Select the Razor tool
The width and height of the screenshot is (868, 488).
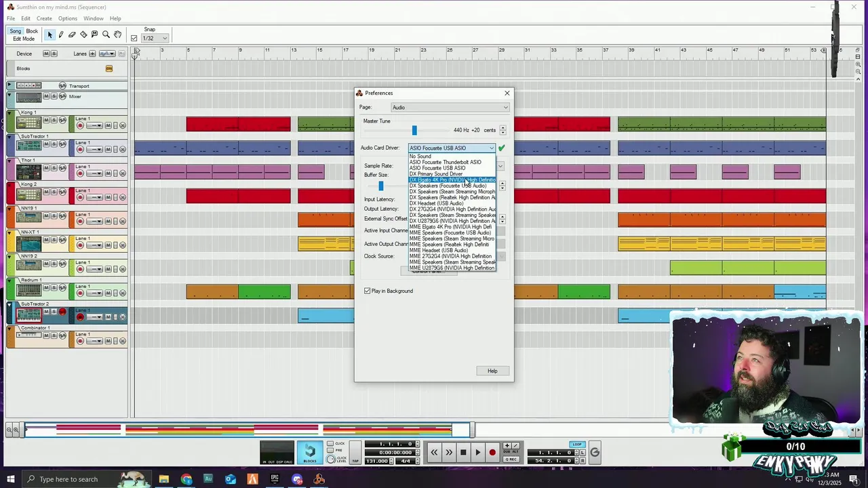(83, 35)
